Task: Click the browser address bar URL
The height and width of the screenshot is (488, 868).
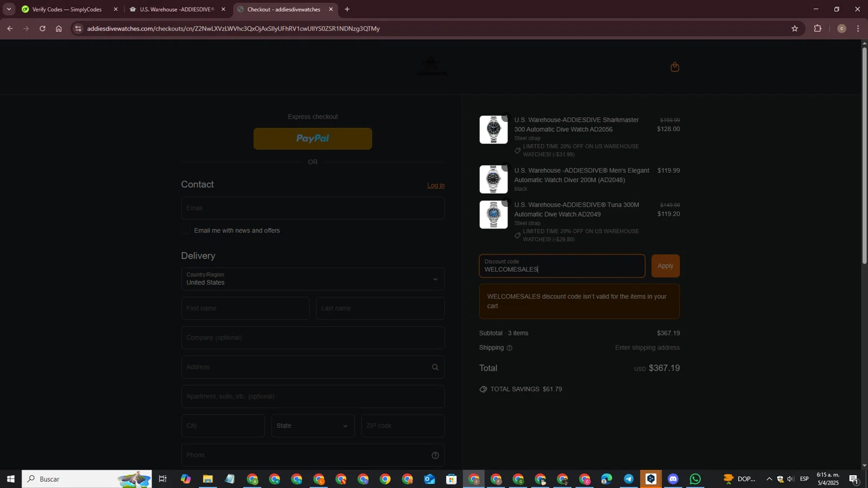Action: [x=233, y=28]
